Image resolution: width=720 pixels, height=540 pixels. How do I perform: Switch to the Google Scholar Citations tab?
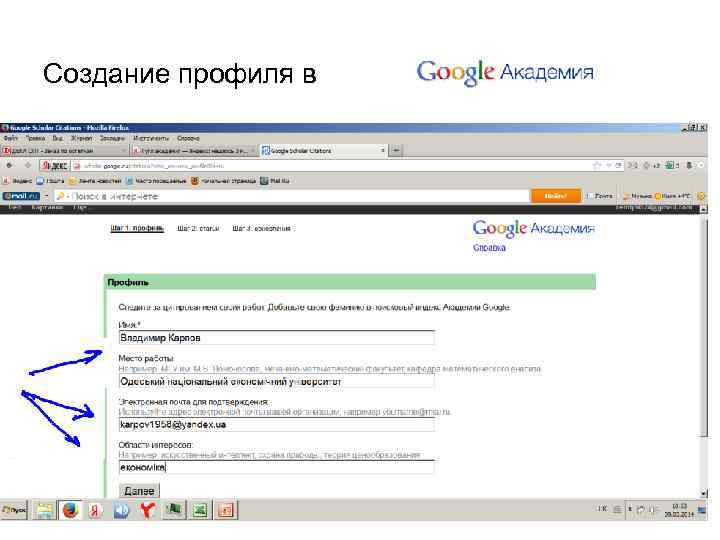324,151
